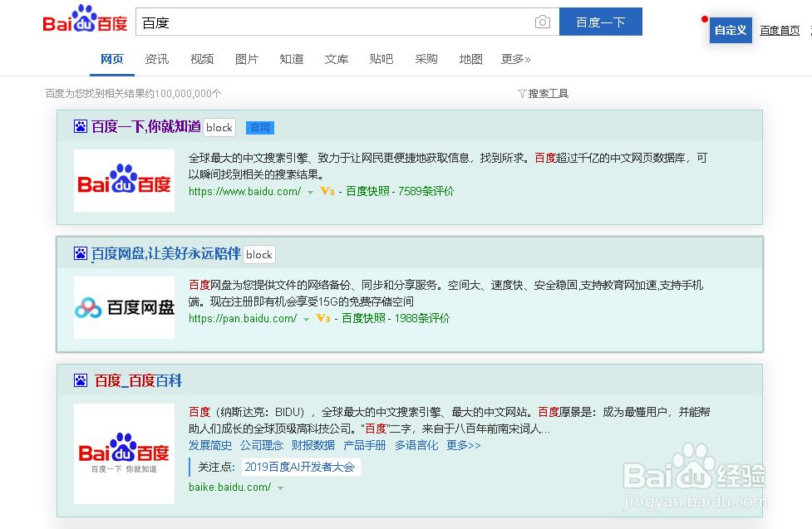Screen dimensions: 812x529
Task: Open the 百度_百度百科 result title
Action: pyautogui.click(x=138, y=380)
